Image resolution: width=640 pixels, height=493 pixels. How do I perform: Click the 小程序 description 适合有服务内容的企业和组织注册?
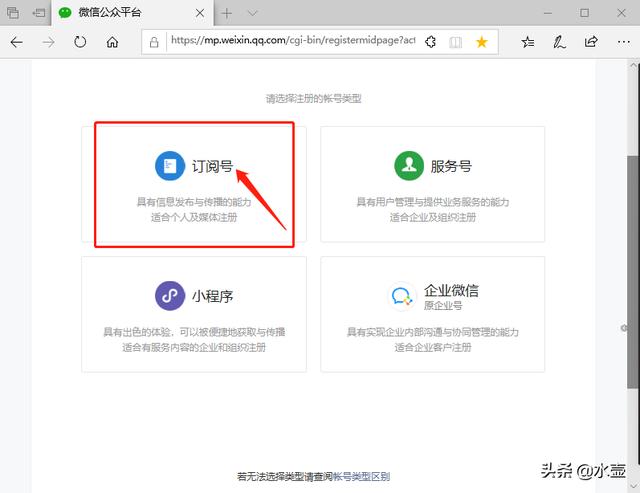tap(194, 347)
